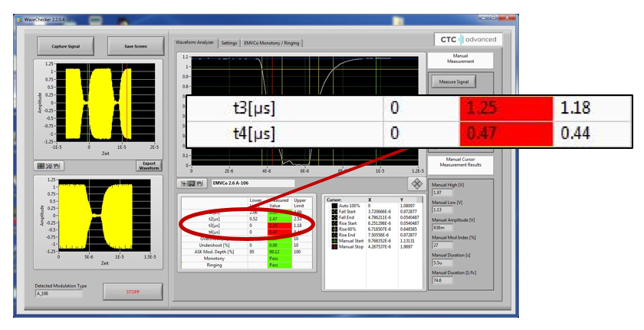Switch to the Settings tab

pyautogui.click(x=229, y=43)
